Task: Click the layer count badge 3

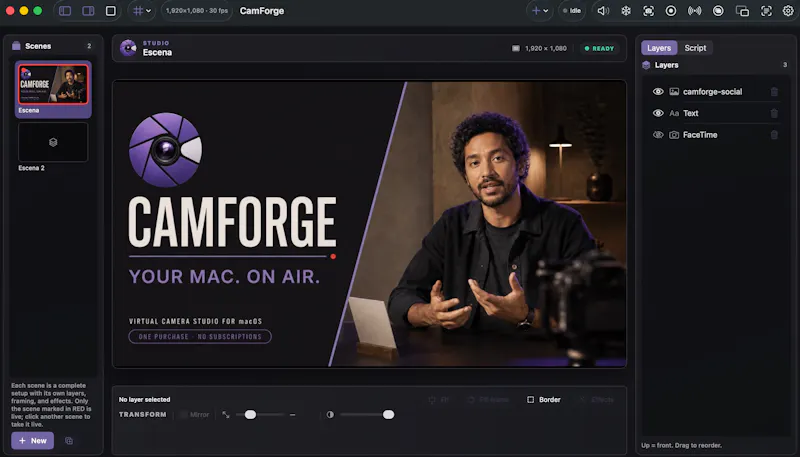Action: click(785, 65)
